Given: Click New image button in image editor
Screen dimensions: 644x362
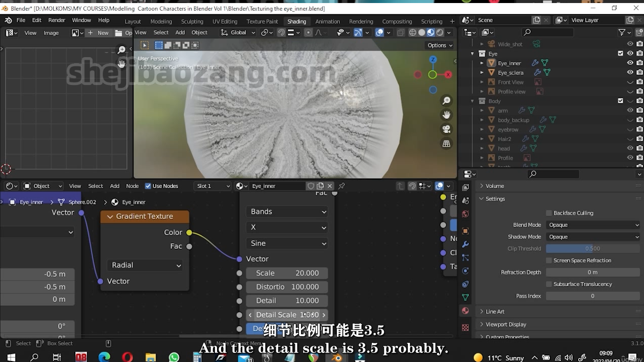Looking at the screenshot, I should click(99, 33).
